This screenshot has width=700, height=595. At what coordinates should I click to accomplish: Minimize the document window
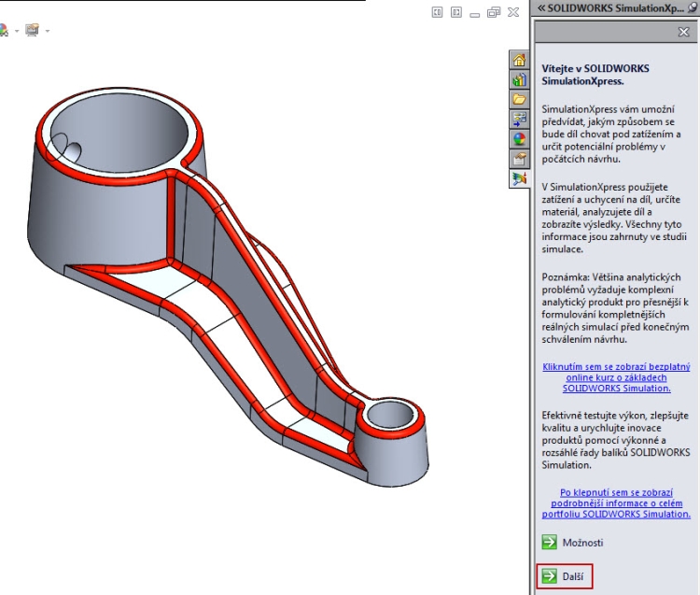(474, 14)
